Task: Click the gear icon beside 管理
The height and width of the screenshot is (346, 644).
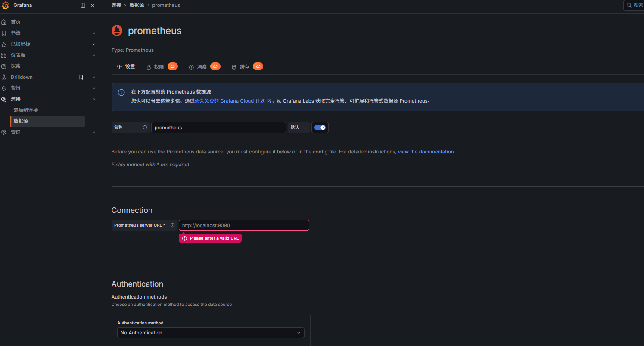Action: [x=4, y=132]
